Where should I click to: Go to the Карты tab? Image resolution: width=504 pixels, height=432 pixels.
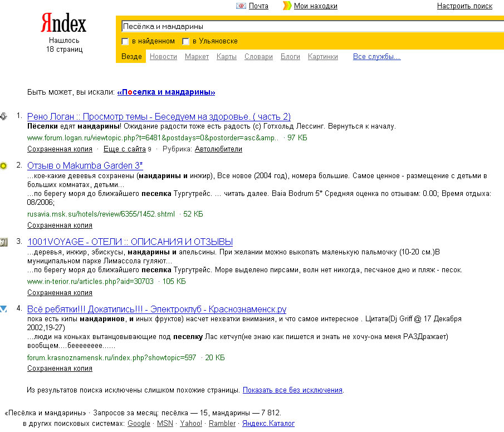[227, 57]
